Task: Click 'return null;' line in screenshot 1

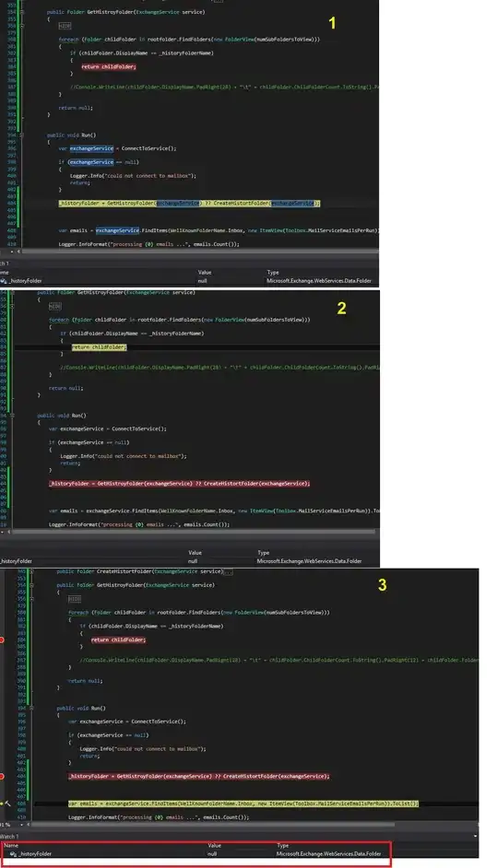Action: (76, 108)
